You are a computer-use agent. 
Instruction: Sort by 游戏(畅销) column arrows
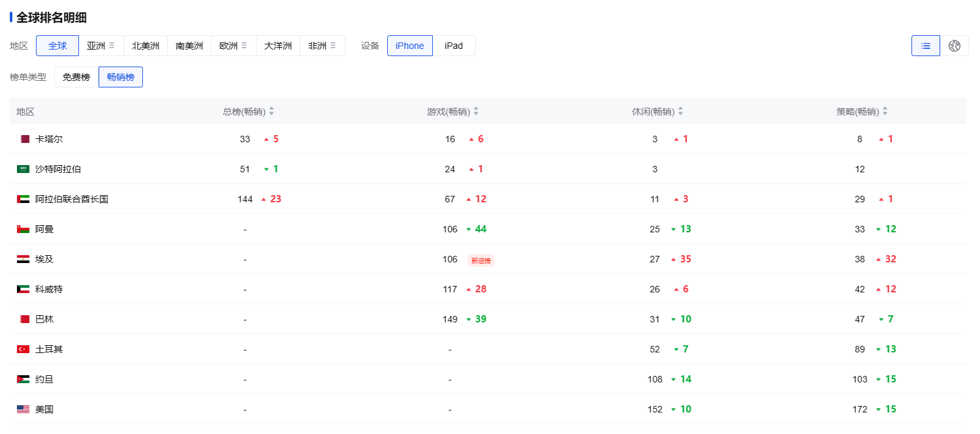click(x=476, y=112)
